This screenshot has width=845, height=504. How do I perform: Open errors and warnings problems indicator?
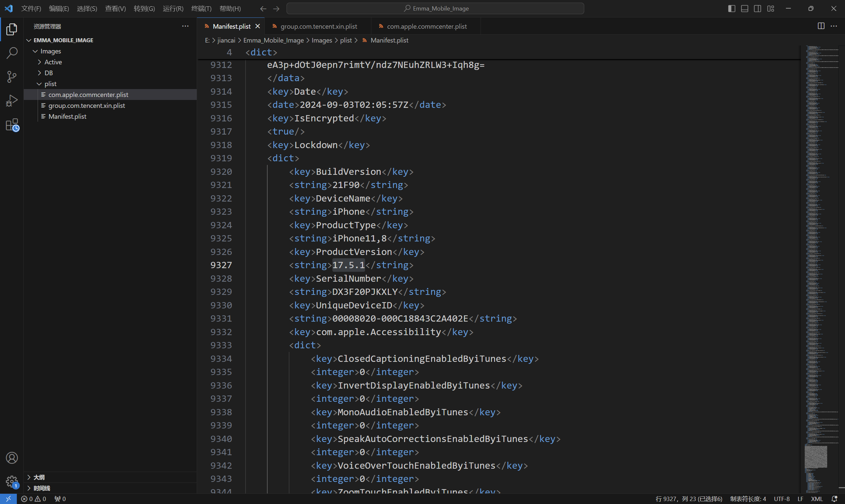(x=33, y=499)
